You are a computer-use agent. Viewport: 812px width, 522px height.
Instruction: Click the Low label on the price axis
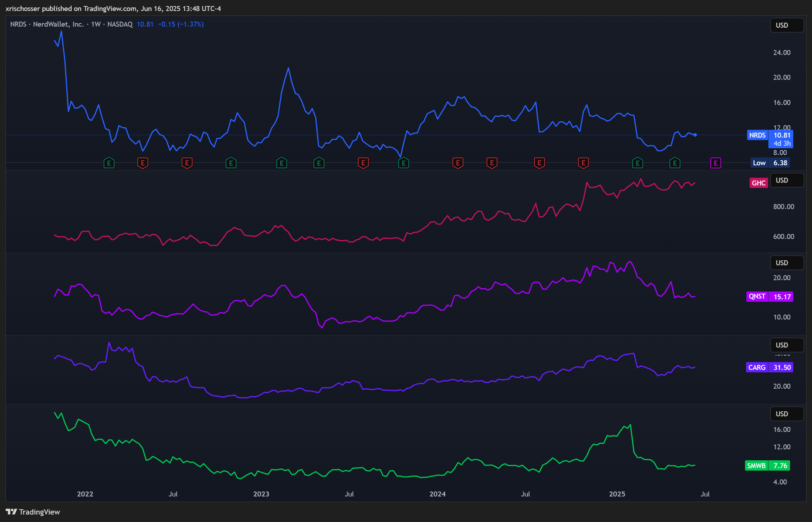[759, 163]
